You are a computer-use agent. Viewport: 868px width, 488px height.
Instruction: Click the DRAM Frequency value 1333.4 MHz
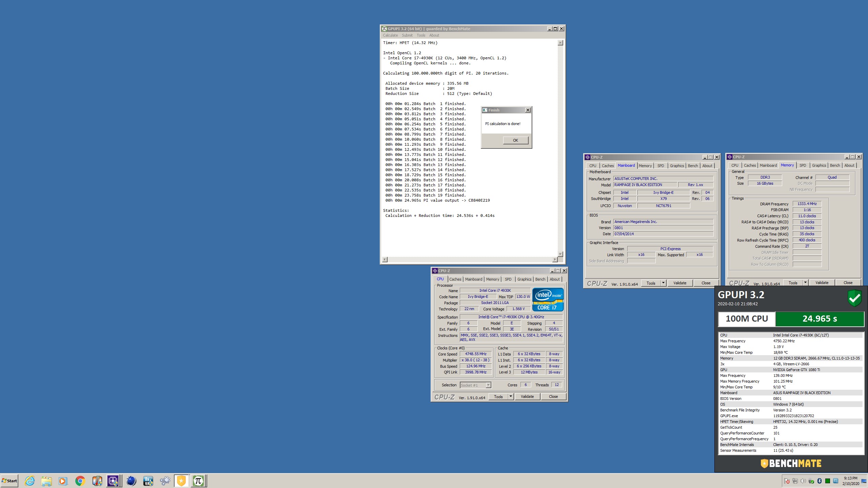click(x=807, y=204)
